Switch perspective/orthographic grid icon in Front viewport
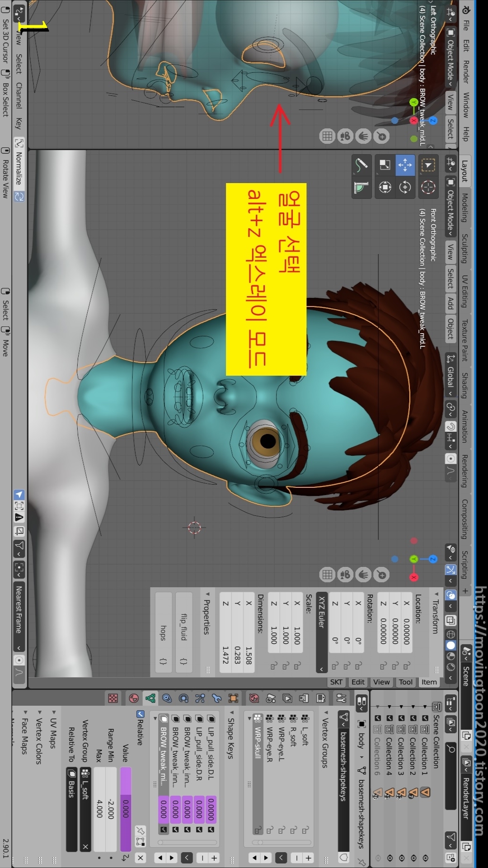The width and height of the screenshot is (488, 868). pyautogui.click(x=327, y=575)
